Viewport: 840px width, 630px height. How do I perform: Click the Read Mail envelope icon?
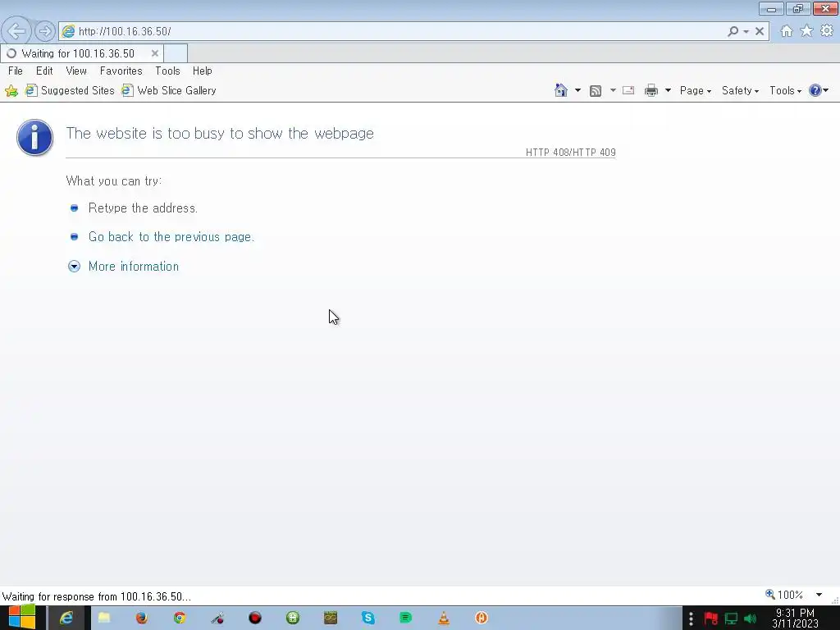[x=628, y=90]
